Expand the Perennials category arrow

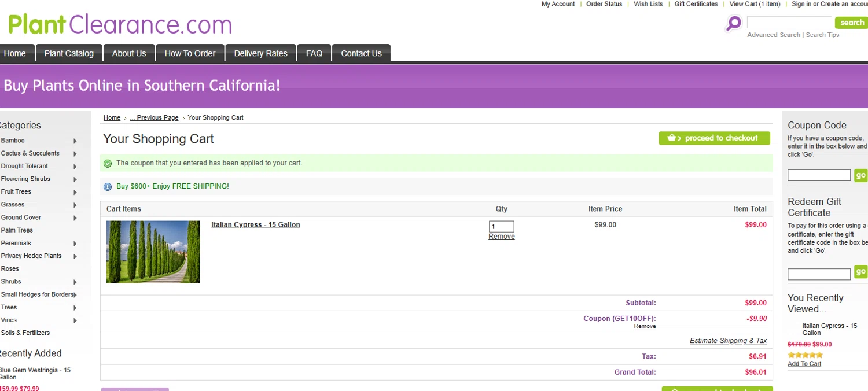coord(75,244)
